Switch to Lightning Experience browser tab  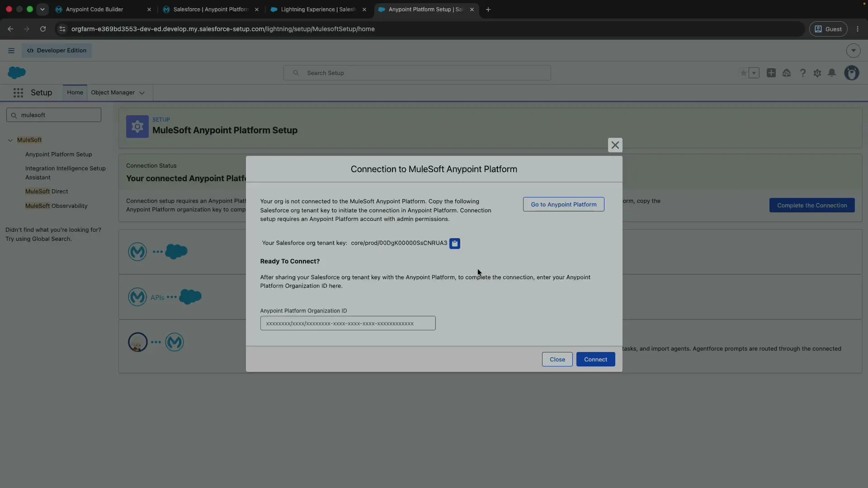tap(318, 9)
